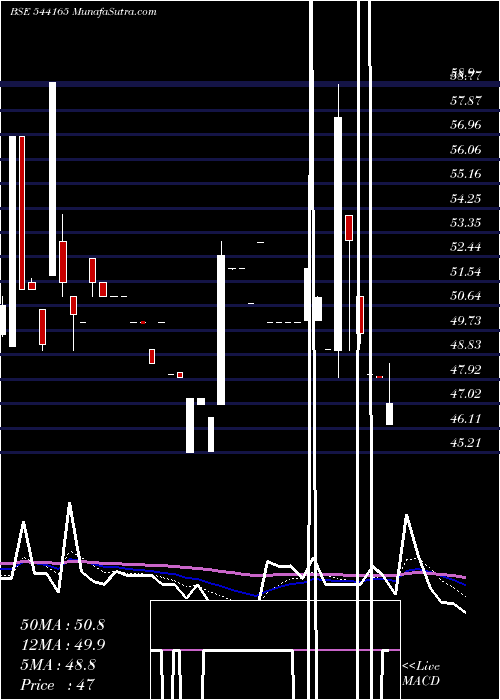Click the 56.06 price axis label
500x700 pixels.
pyautogui.click(x=466, y=150)
